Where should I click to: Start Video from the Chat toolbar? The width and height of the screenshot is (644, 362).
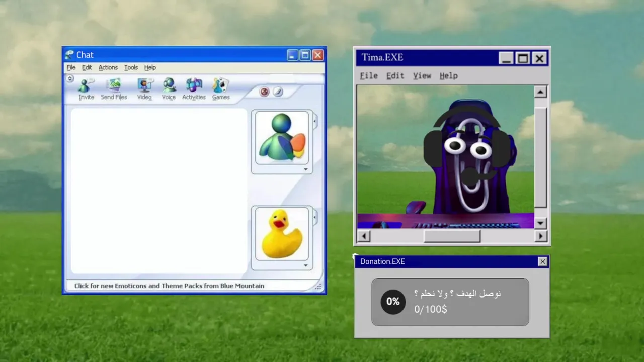click(x=144, y=89)
